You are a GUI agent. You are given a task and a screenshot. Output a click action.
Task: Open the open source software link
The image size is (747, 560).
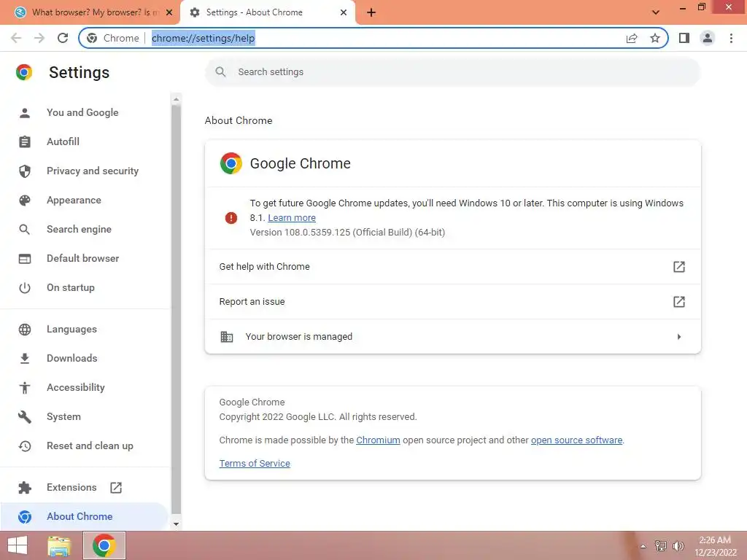pyautogui.click(x=576, y=440)
